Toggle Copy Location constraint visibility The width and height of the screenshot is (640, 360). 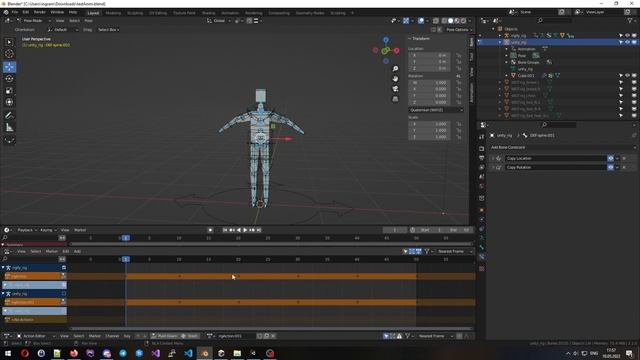pos(611,158)
